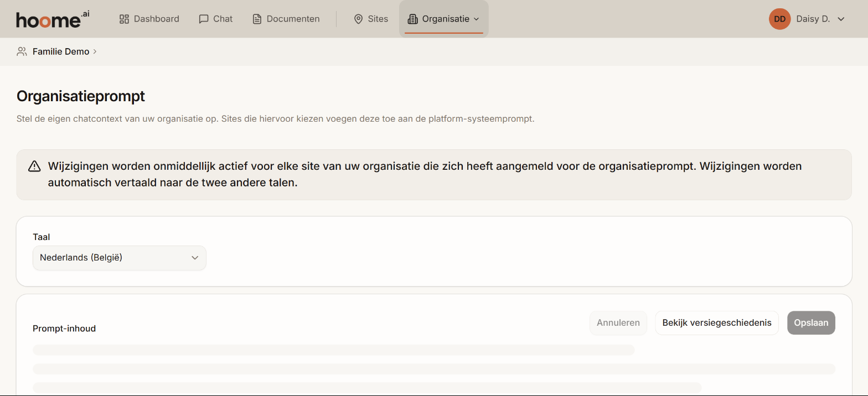868x396 pixels.
Task: Go to the Chat page
Action: coord(216,19)
